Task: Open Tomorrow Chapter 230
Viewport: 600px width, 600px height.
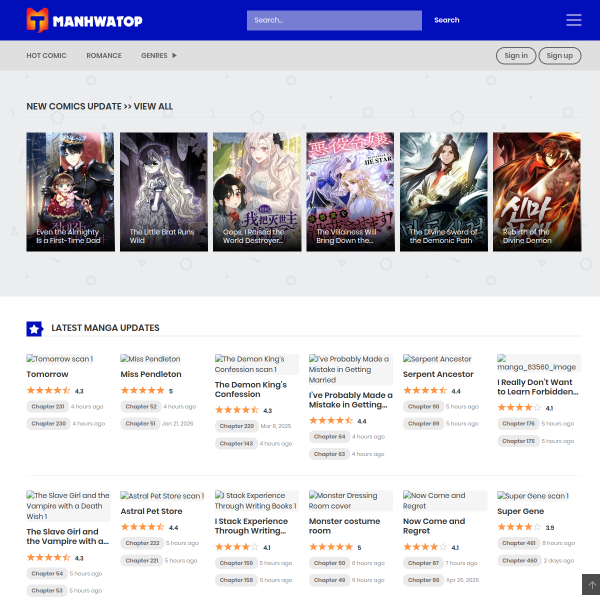Action: pyautogui.click(x=48, y=424)
